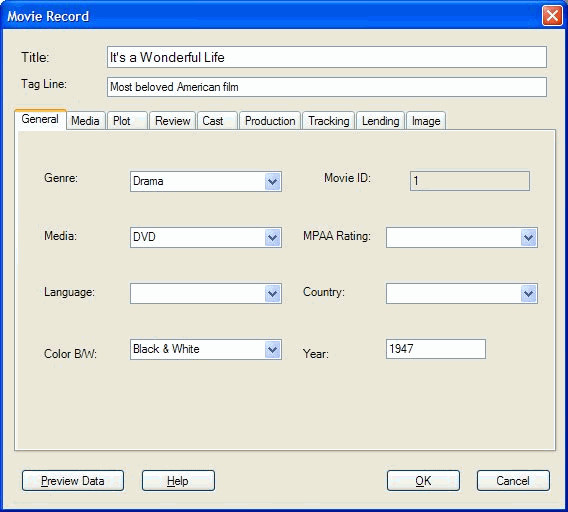Image resolution: width=568 pixels, height=512 pixels.
Task: Switch to the Production tab
Action: click(270, 121)
